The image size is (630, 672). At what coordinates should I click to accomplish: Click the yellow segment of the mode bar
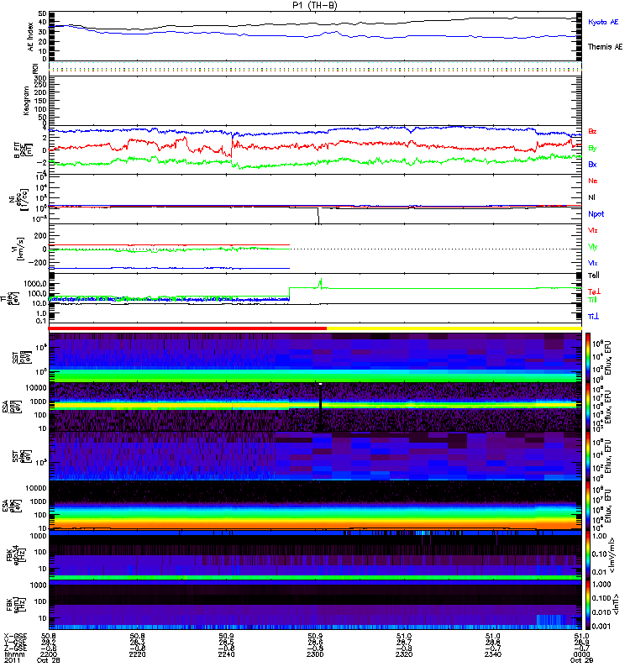point(454,328)
